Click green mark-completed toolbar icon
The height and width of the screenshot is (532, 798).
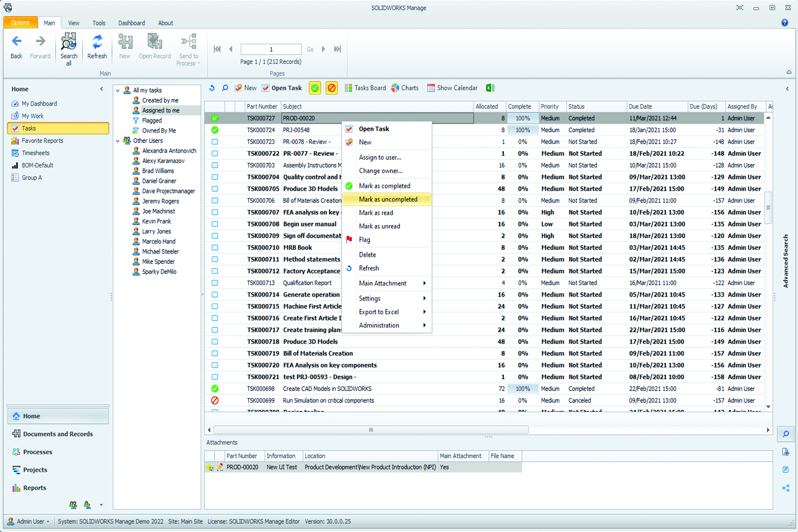(x=315, y=88)
